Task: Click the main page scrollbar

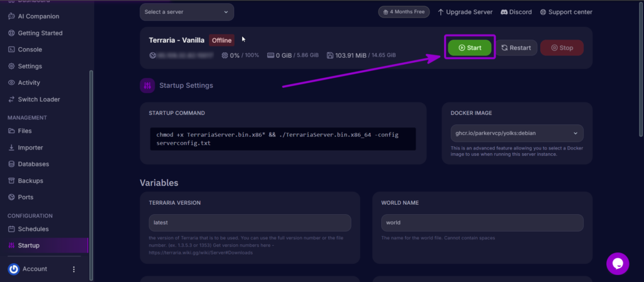Action: 641,70
